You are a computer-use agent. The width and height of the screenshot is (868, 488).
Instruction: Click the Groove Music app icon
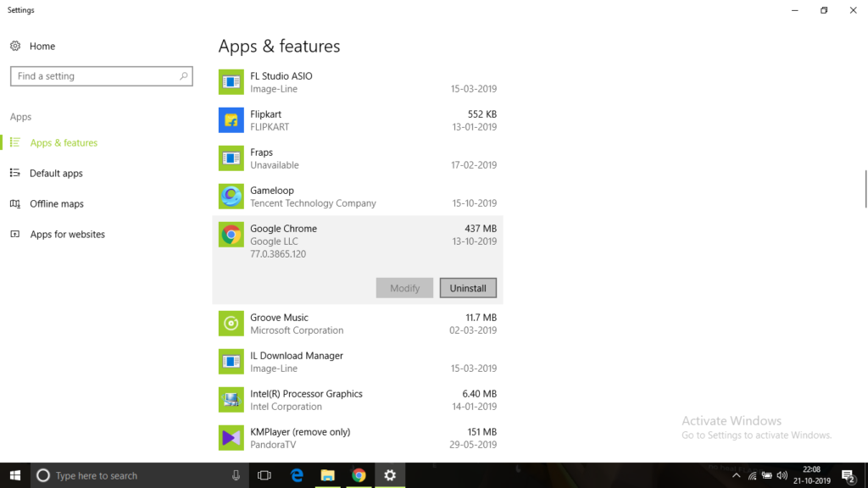231,324
